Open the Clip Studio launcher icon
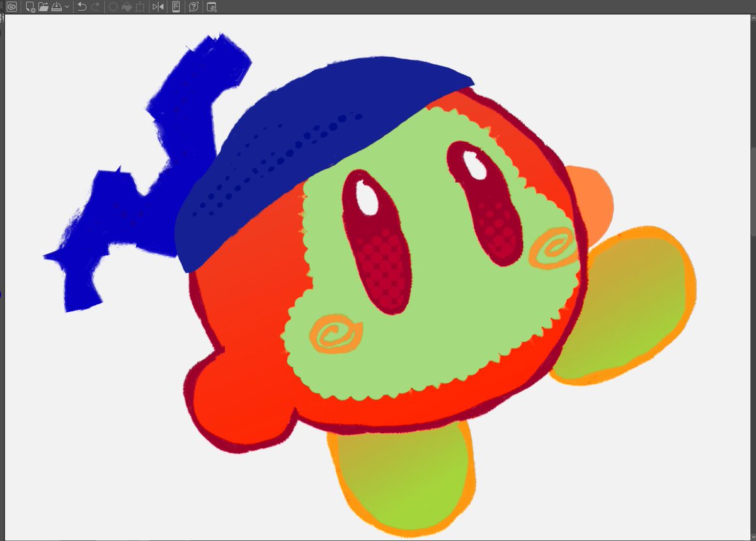This screenshot has height=541, width=756. [11, 7]
